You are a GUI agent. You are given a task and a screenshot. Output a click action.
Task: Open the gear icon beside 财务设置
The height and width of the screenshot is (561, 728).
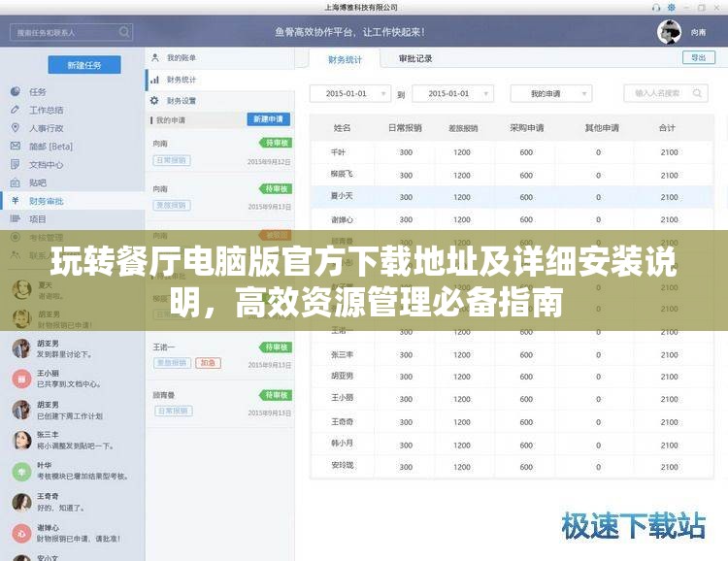click(x=154, y=100)
